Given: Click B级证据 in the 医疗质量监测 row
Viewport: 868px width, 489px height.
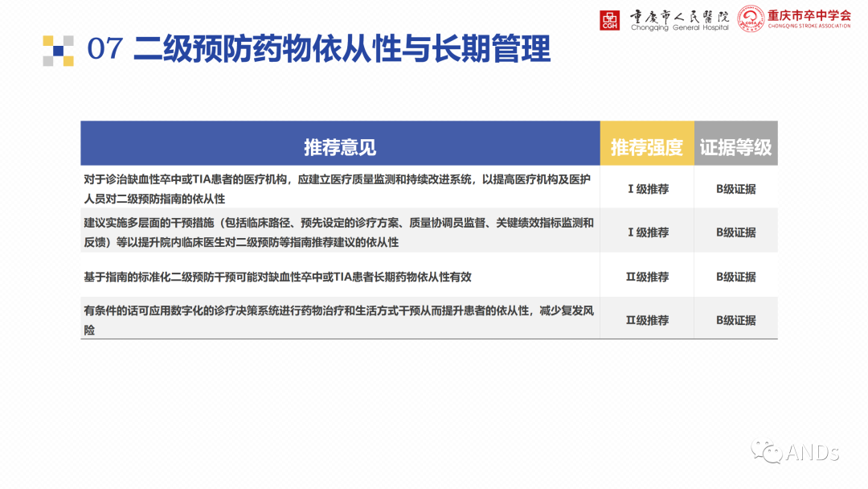Looking at the screenshot, I should click(x=735, y=189).
